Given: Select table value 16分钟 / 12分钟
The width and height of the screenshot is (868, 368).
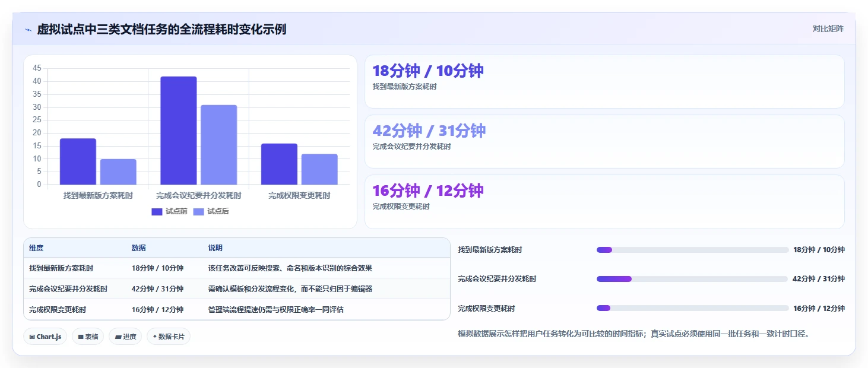Looking at the screenshot, I should (158, 310).
